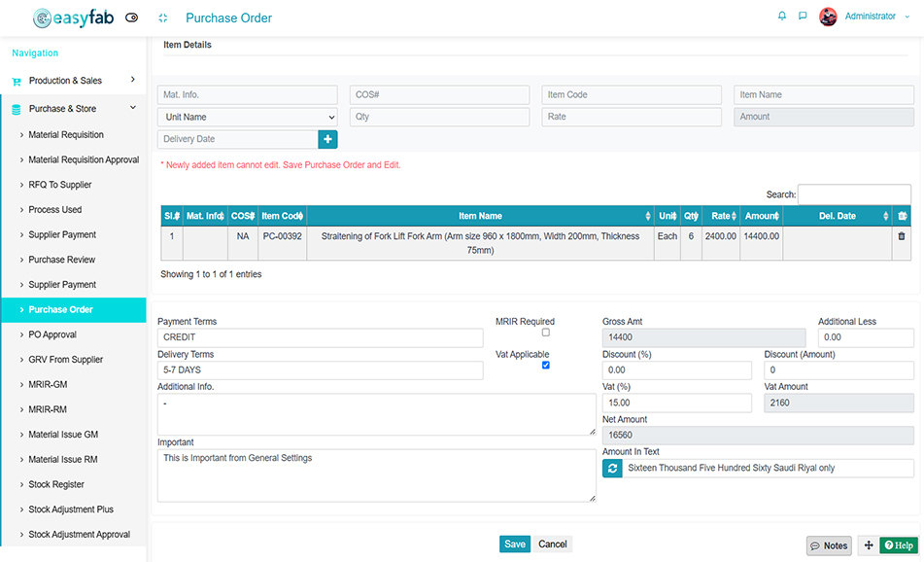Click the Cancel button
The width and height of the screenshot is (924, 562).
[553, 544]
